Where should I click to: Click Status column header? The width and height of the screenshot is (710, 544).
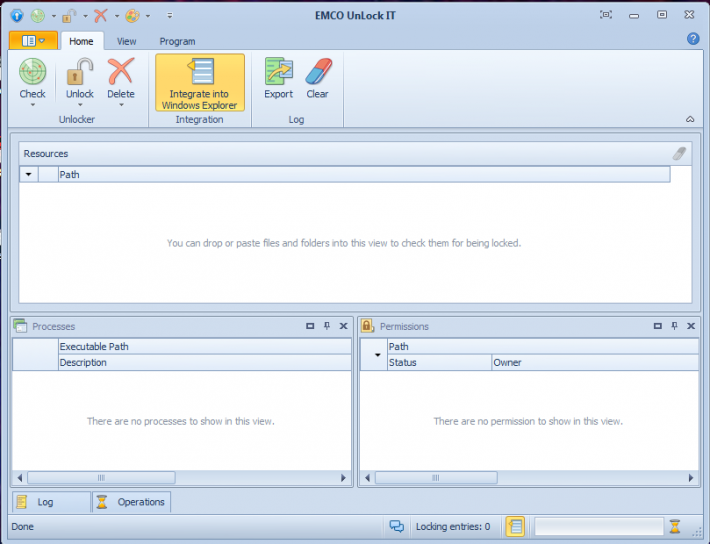(440, 362)
